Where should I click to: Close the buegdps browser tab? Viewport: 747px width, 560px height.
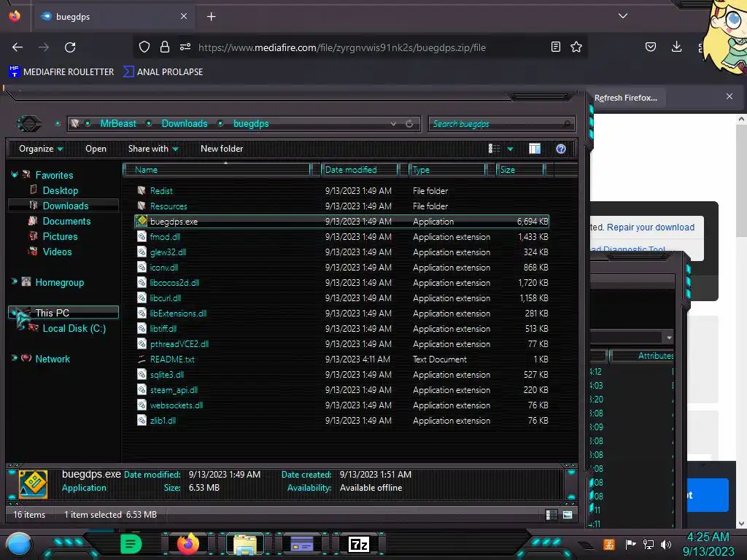pyautogui.click(x=184, y=16)
